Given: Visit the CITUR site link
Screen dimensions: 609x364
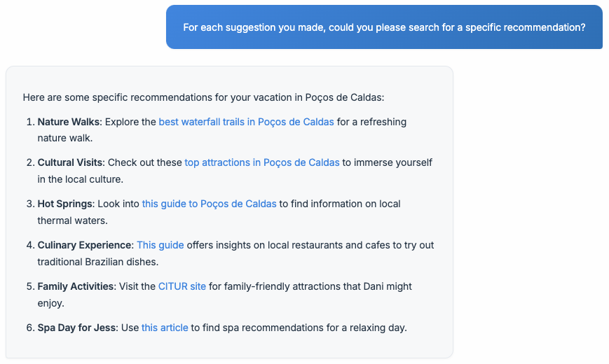Looking at the screenshot, I should coord(182,286).
